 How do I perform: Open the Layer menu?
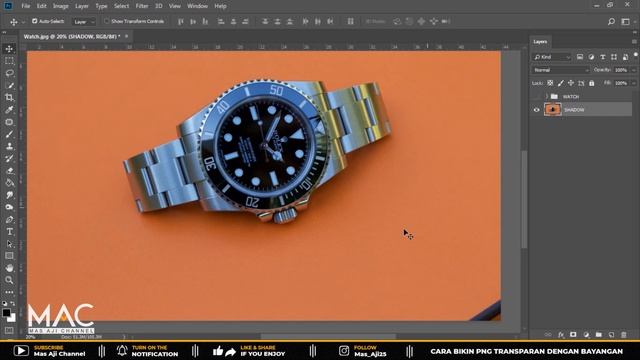(82, 6)
